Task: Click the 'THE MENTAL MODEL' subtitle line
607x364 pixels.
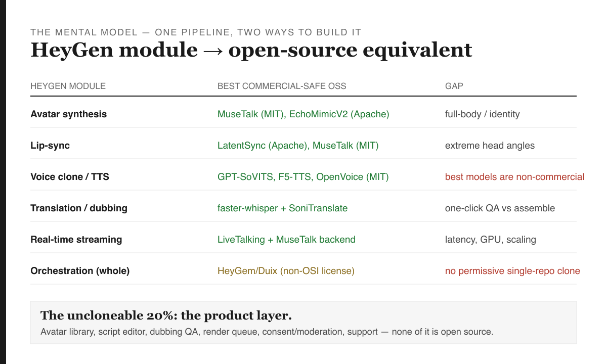Action: pyautogui.click(x=196, y=32)
